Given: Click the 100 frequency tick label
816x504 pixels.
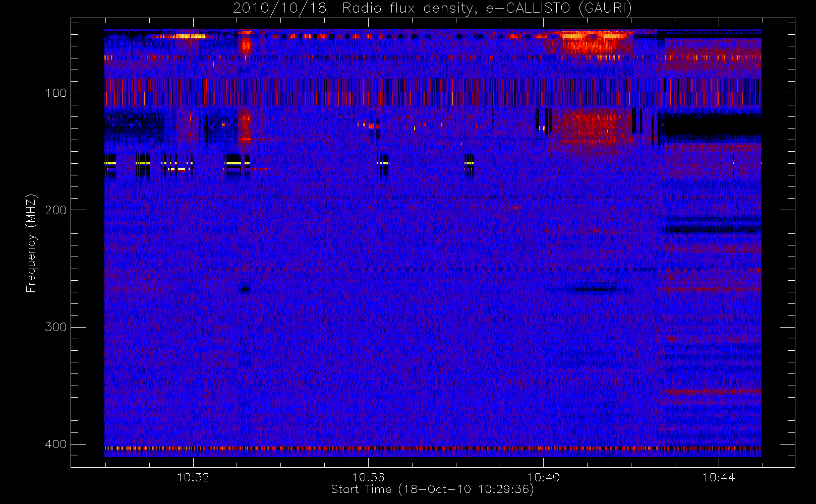Looking at the screenshot, I should pyautogui.click(x=56, y=93).
